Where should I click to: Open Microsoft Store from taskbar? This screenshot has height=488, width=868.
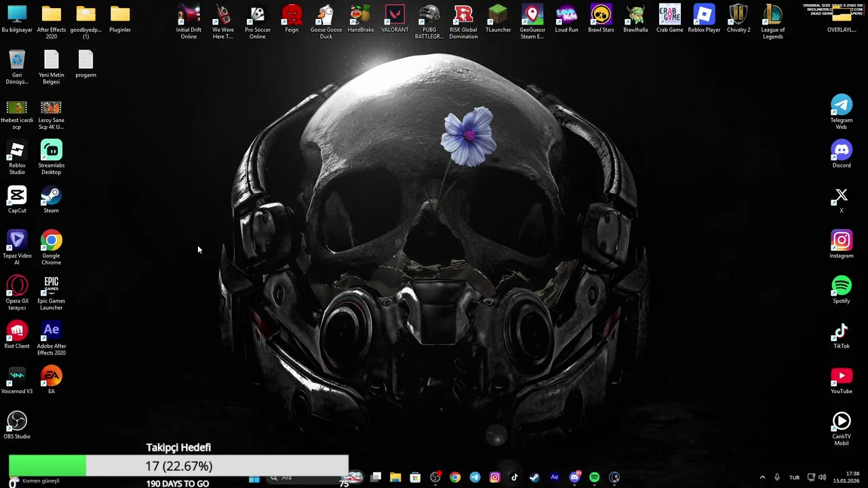(x=415, y=478)
